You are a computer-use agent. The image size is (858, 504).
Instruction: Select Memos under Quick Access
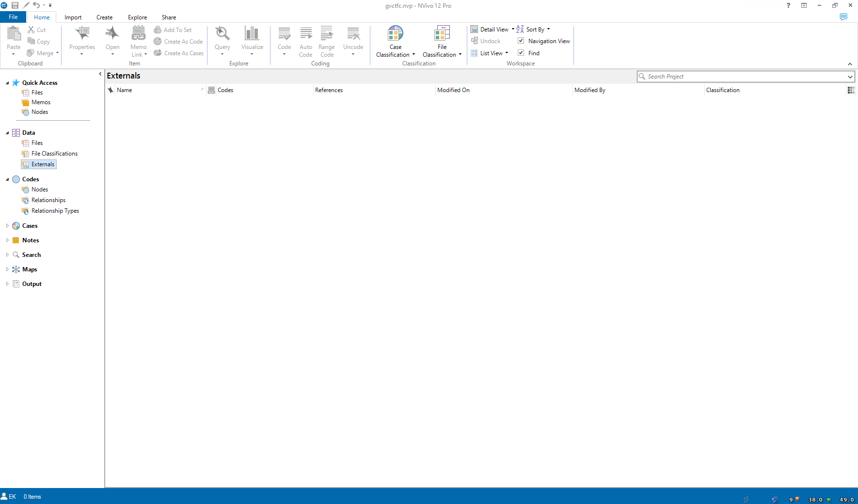[x=41, y=102]
